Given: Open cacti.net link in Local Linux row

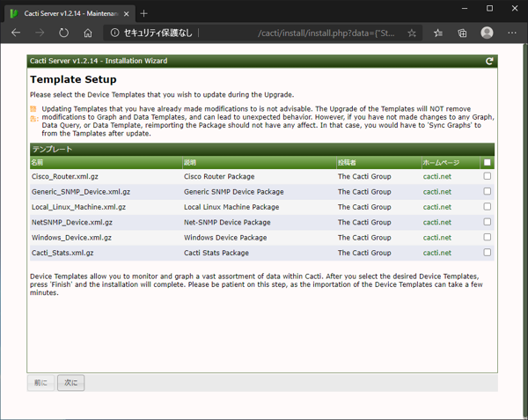Looking at the screenshot, I should (437, 207).
